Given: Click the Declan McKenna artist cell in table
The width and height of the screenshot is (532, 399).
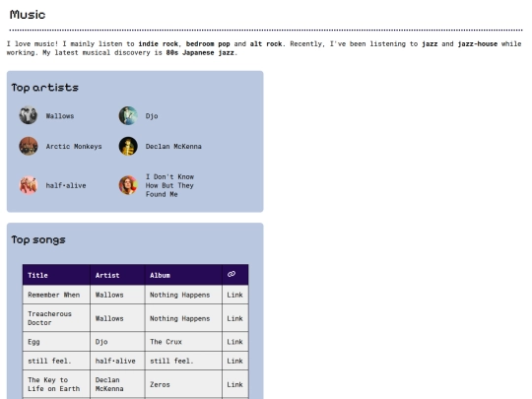Looking at the screenshot, I should pos(117,384).
